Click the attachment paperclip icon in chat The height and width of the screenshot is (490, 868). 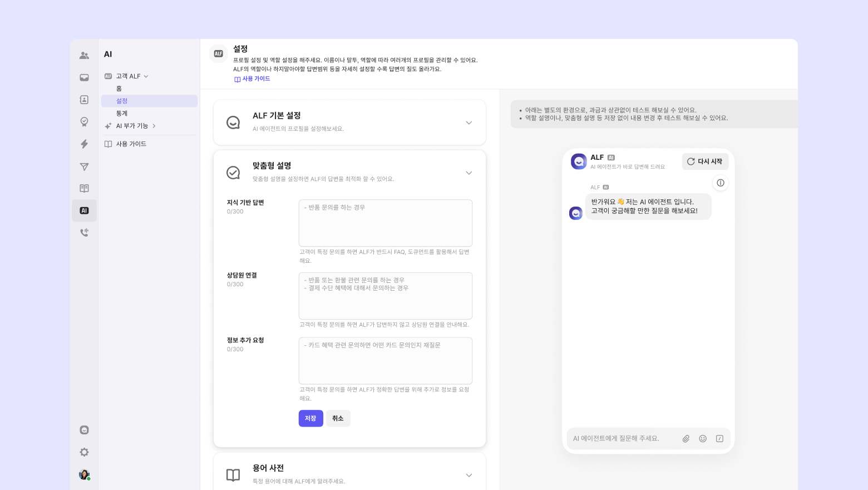click(686, 439)
